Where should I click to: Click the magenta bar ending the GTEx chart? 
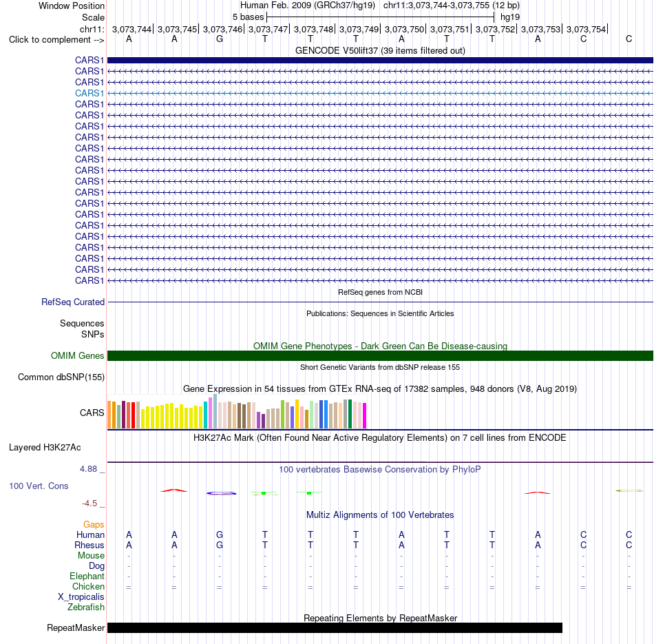tap(365, 416)
